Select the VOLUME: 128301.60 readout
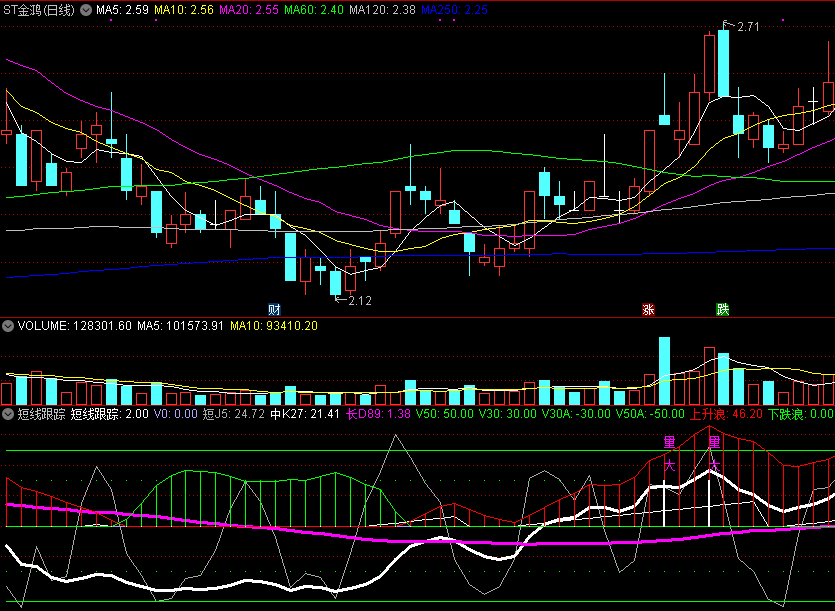The image size is (835, 611). [75, 325]
